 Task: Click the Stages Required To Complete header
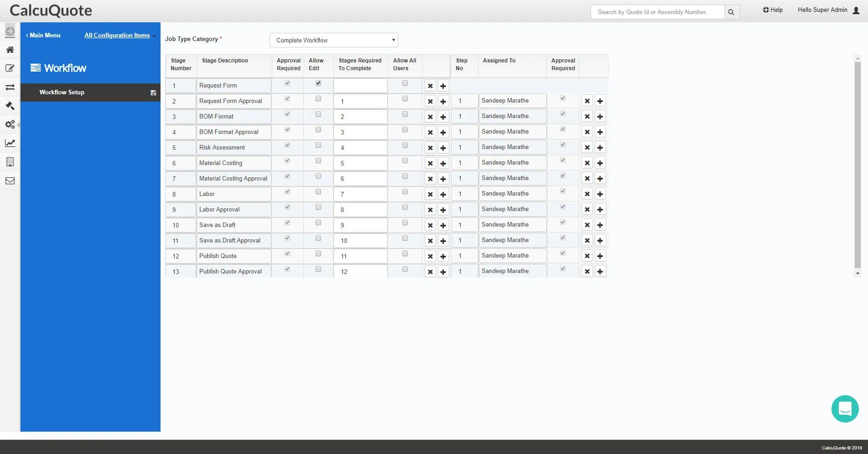(x=360, y=64)
